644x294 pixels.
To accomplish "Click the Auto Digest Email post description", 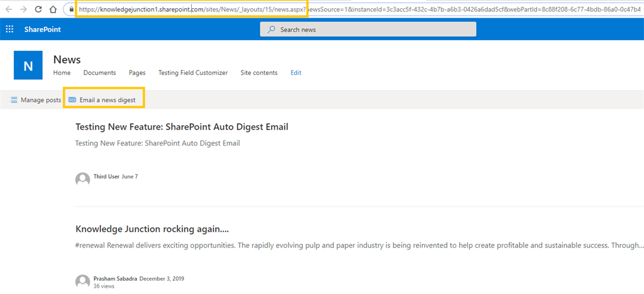I will tap(158, 144).
